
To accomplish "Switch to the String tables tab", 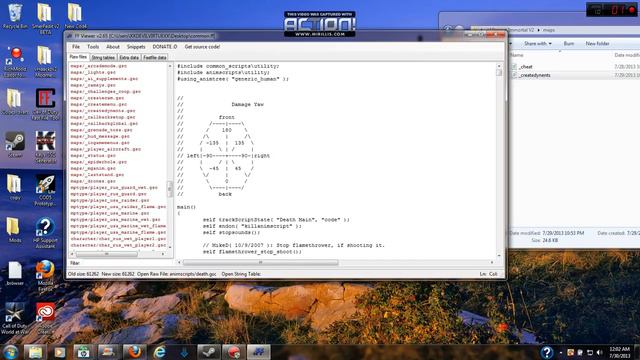I will [x=103, y=58].
